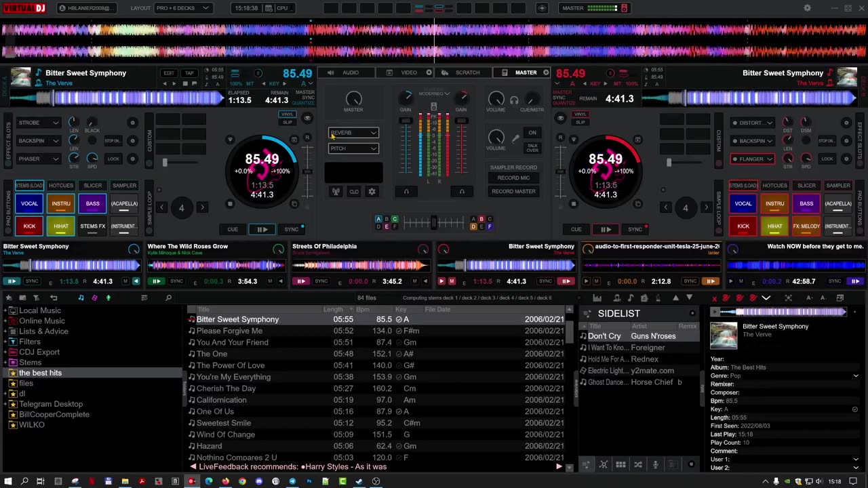Toggle TALK OVER button
Viewport: 868px width, 488px height.
(532, 148)
